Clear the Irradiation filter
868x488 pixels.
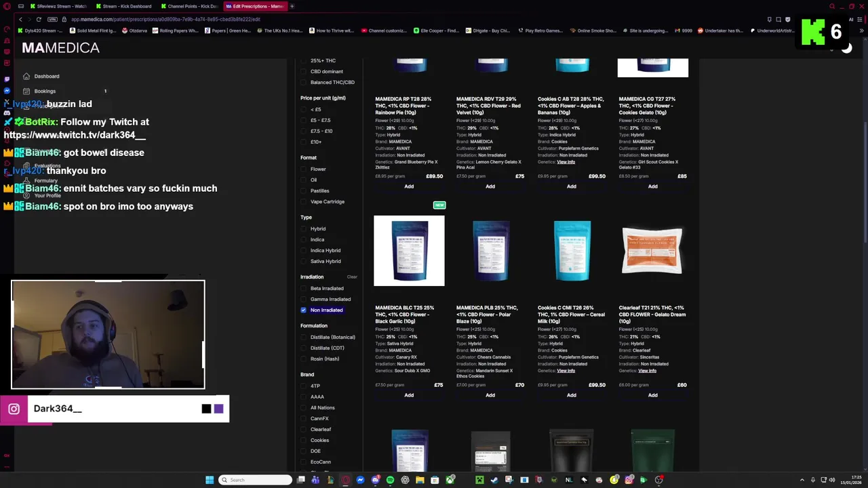pyautogui.click(x=352, y=277)
